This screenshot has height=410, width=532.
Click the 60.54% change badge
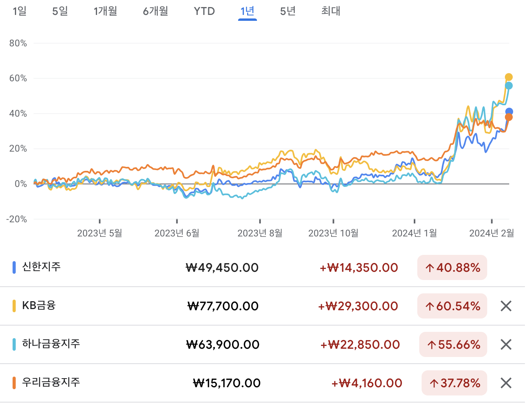point(452,306)
